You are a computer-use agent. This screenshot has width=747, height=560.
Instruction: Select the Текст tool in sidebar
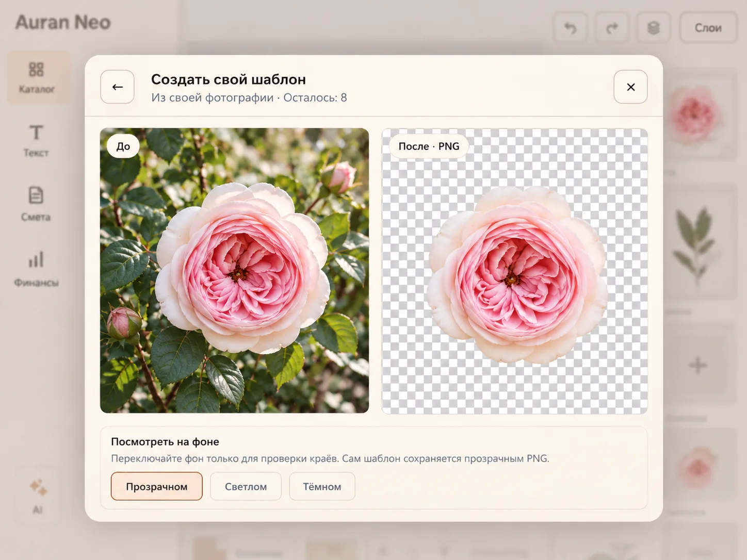pos(36,140)
